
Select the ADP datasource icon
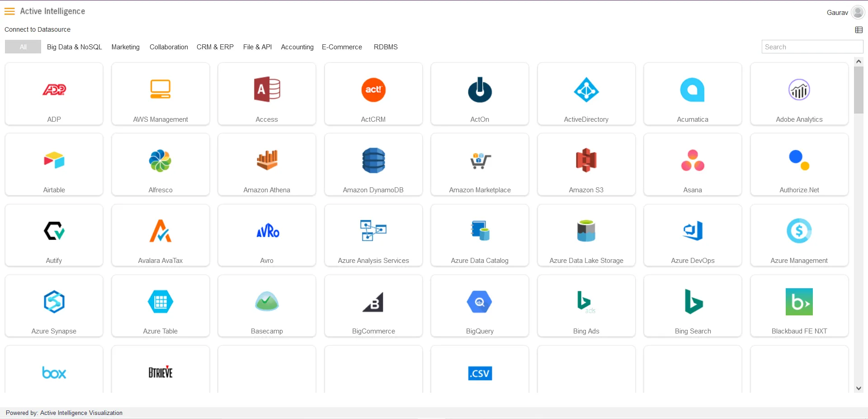coord(54,90)
